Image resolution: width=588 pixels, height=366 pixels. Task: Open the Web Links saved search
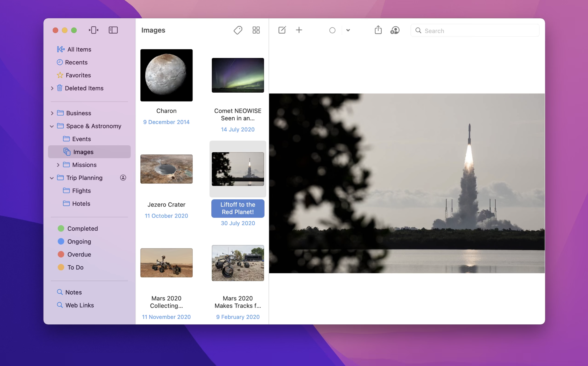click(x=79, y=305)
